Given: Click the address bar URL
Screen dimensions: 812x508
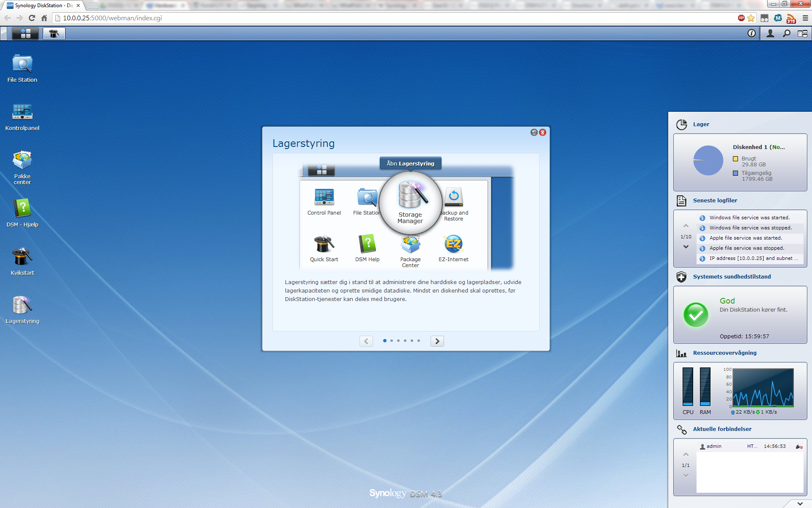Looking at the screenshot, I should point(112,18).
